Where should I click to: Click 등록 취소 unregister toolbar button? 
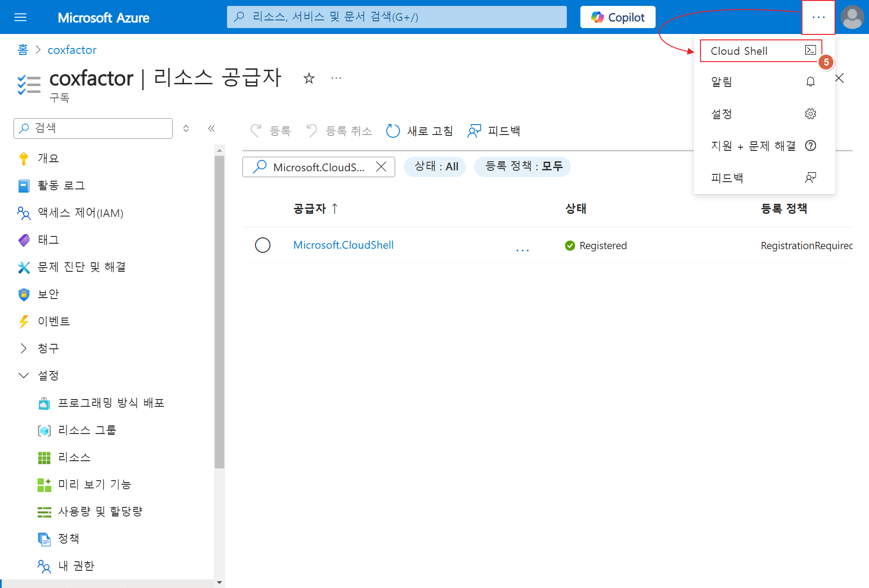click(339, 131)
